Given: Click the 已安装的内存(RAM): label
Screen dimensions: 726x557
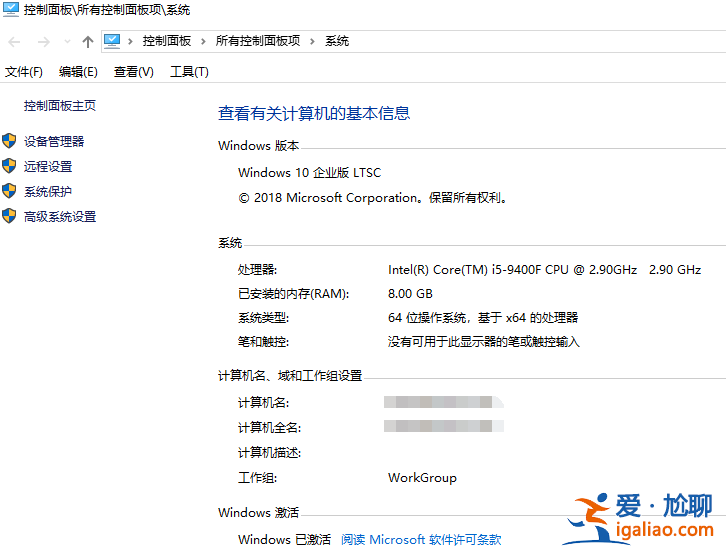Looking at the screenshot, I should [x=294, y=294].
